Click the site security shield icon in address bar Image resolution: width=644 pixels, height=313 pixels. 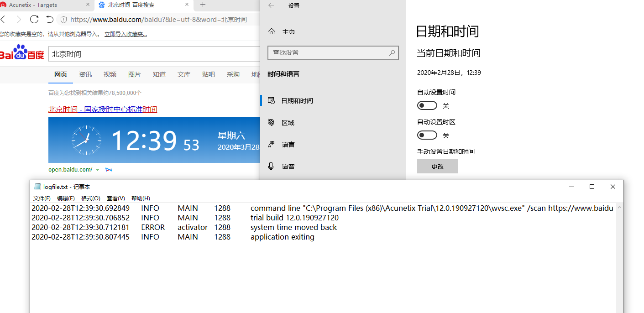tap(64, 20)
